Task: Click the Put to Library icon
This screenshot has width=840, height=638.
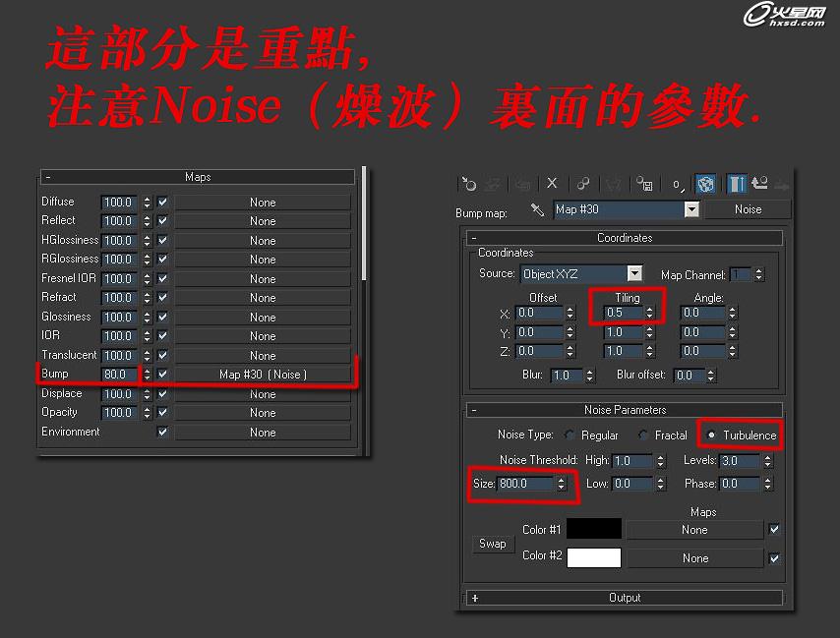Action: click(x=643, y=184)
